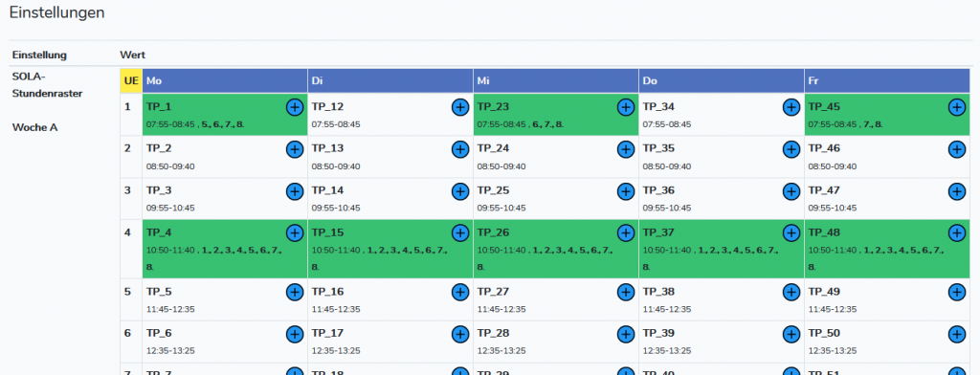Click the plus icon for TP_23

point(626,107)
